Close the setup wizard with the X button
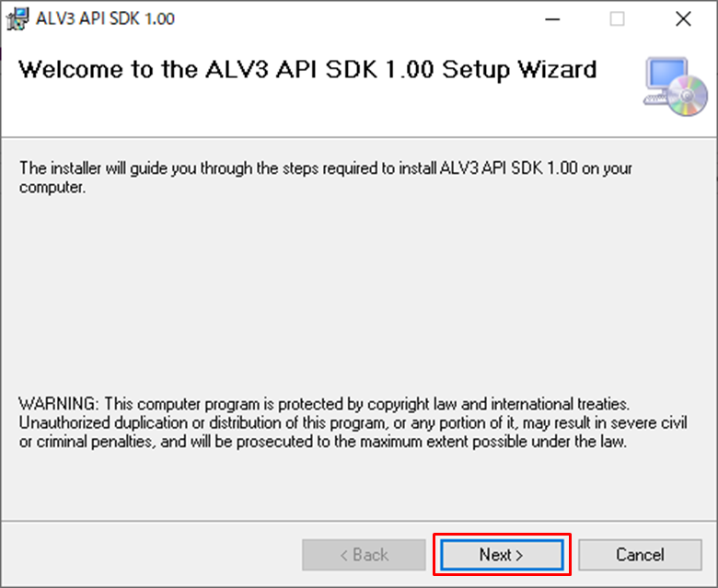718x588 pixels. click(683, 18)
